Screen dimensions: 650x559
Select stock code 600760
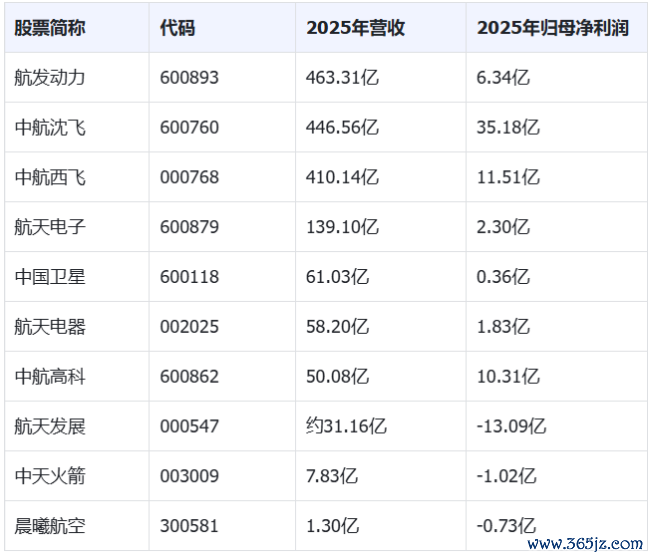189,127
